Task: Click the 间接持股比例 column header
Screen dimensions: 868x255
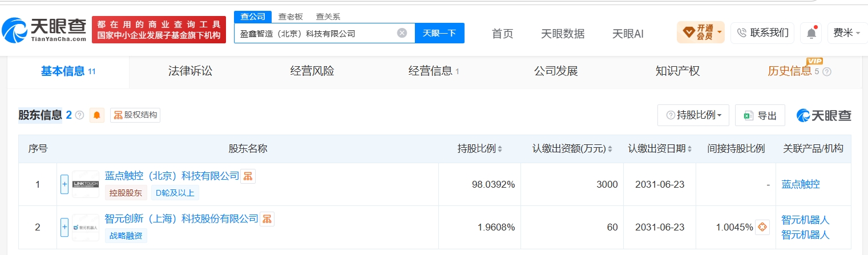Action: tap(736, 149)
